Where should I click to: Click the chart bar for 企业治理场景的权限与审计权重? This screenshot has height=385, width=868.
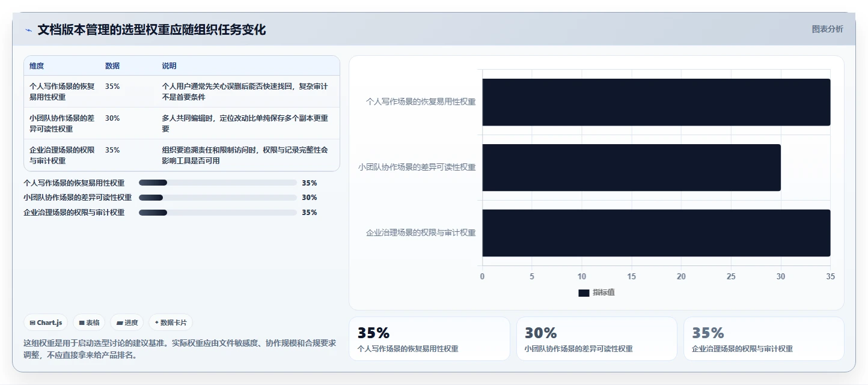(x=656, y=233)
